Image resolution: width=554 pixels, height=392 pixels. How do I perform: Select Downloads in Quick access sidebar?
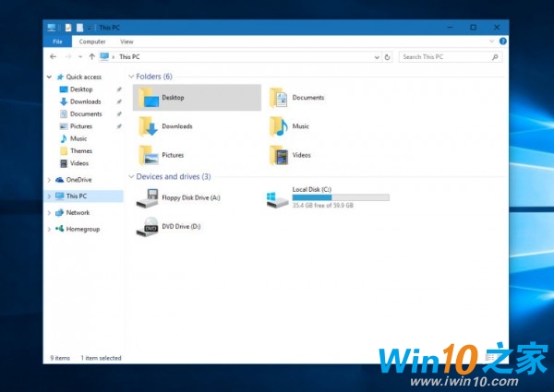86,101
